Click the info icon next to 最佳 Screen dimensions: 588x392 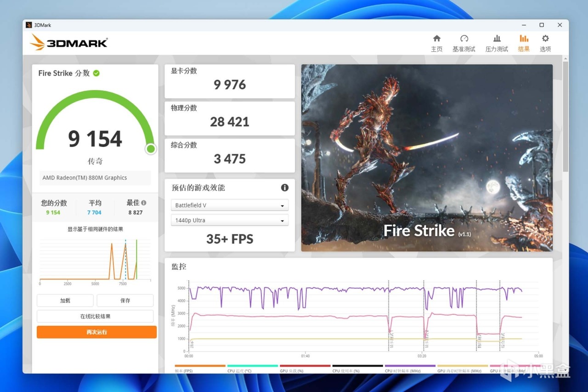144,203
